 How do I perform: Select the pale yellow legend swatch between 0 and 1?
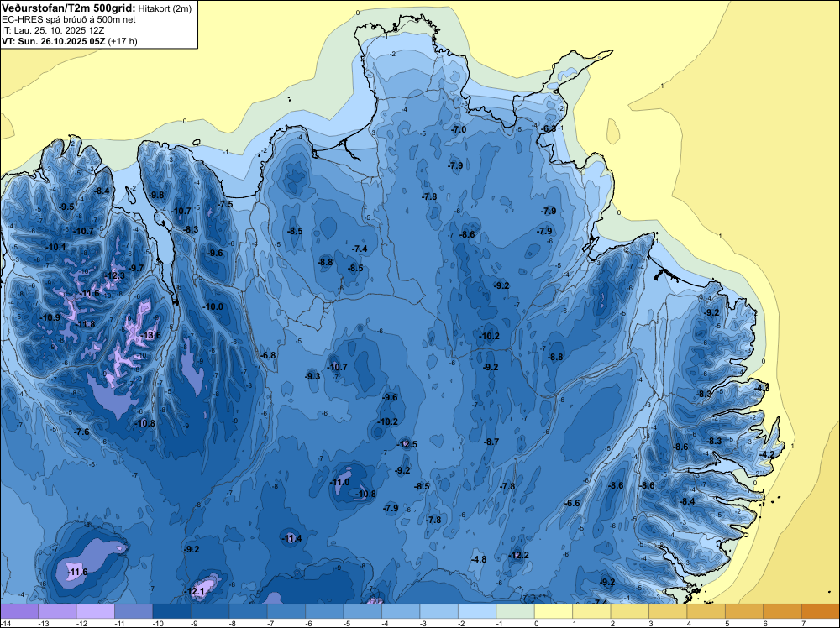coord(554,611)
